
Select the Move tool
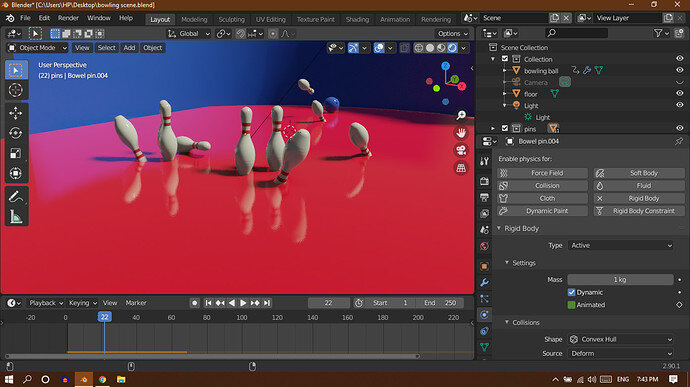coord(16,113)
